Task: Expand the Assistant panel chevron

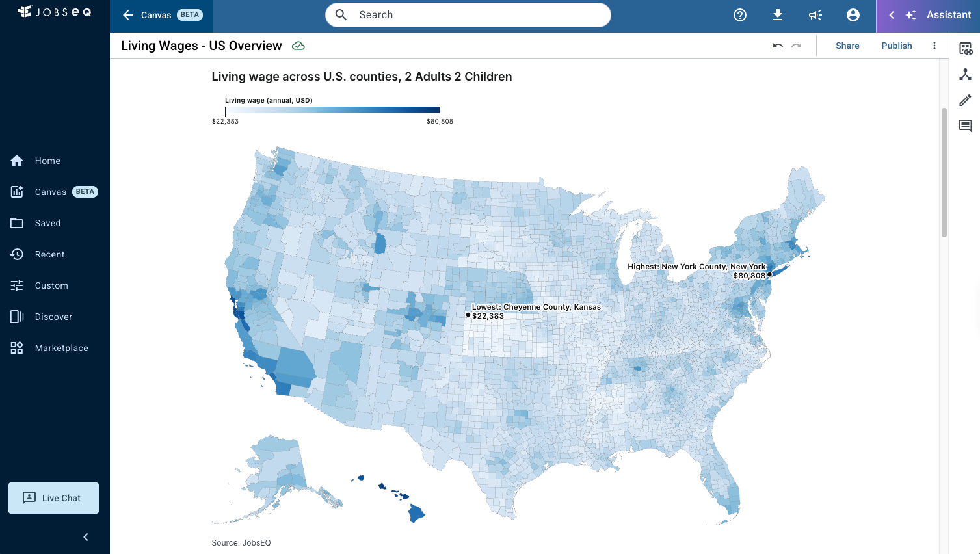Action: pos(892,15)
